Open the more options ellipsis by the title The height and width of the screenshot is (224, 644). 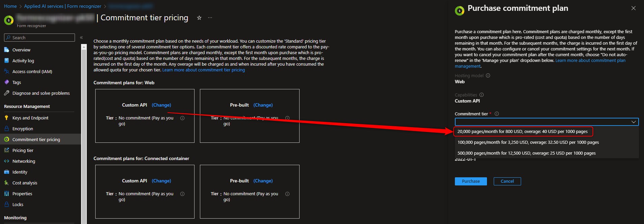(210, 18)
